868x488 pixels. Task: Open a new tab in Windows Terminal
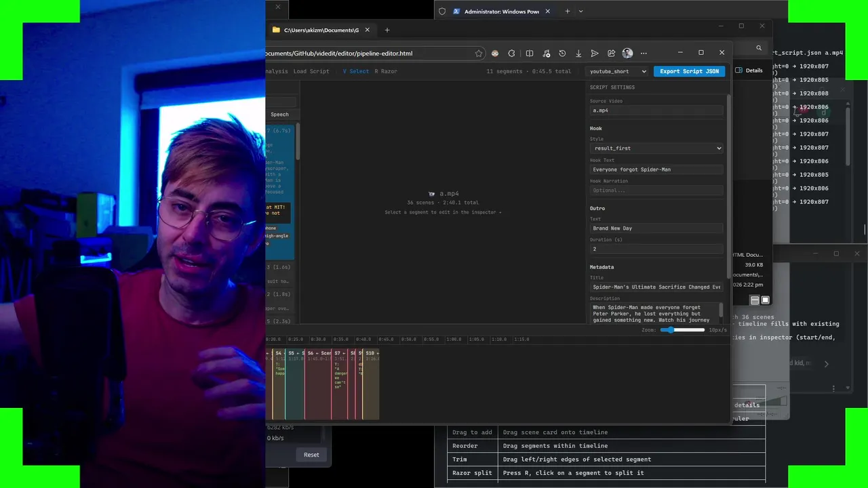click(x=568, y=12)
